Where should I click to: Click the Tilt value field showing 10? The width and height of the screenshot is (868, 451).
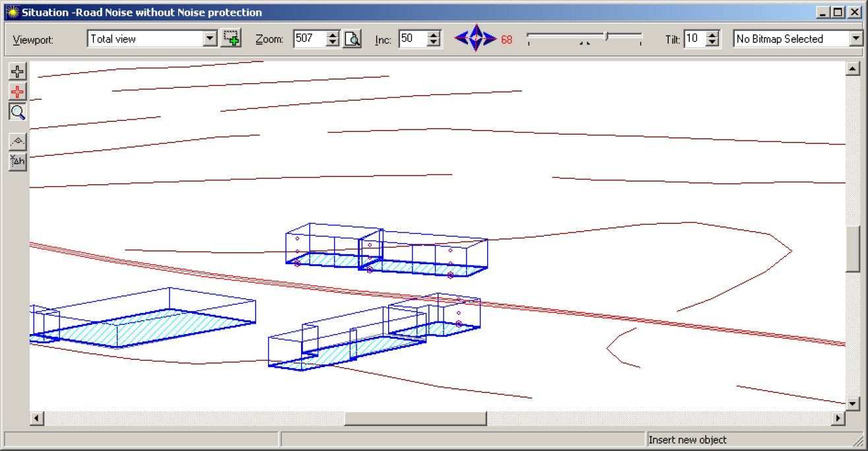point(694,39)
